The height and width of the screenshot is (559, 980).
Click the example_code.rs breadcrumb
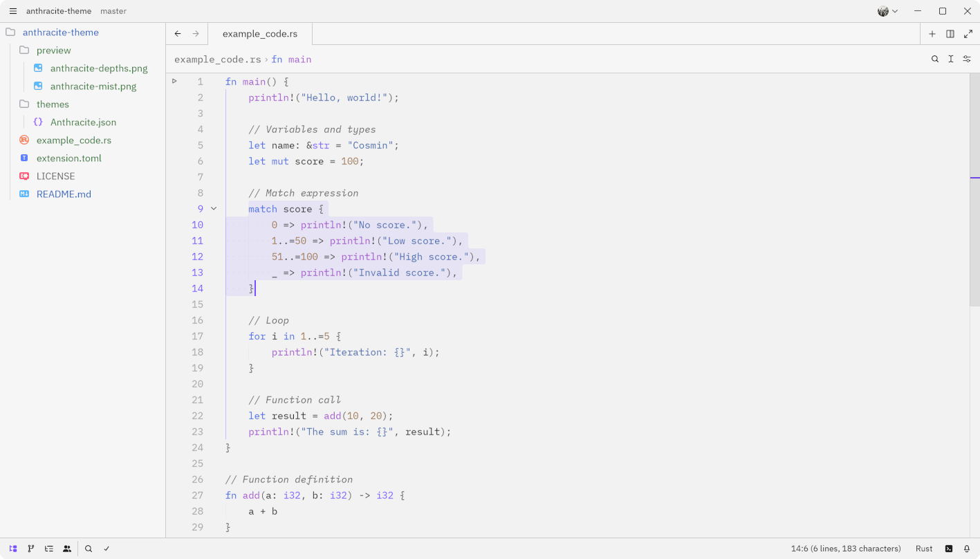tap(219, 59)
